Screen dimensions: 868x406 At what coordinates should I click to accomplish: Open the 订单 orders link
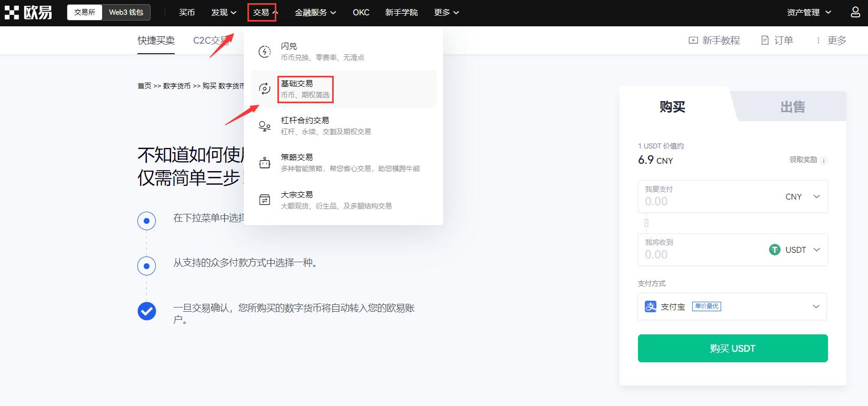(777, 41)
